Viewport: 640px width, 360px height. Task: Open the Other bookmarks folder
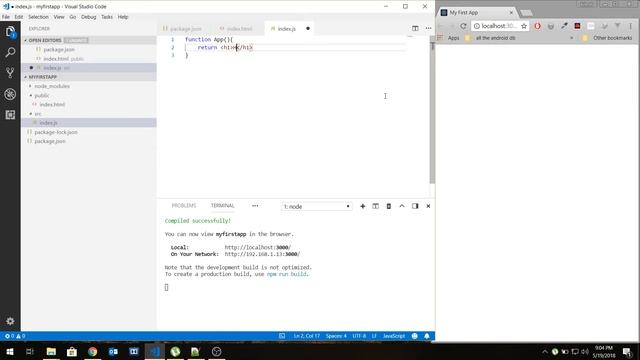point(607,38)
